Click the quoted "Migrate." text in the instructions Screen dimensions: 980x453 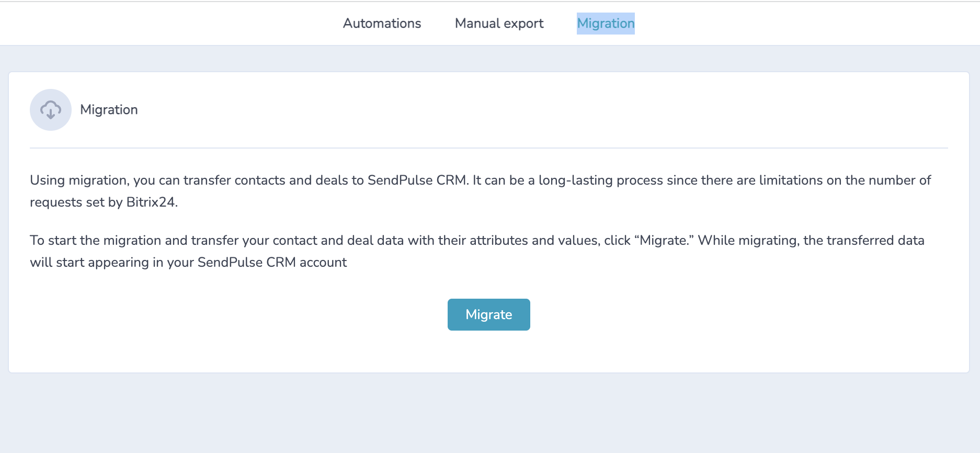pyautogui.click(x=664, y=241)
